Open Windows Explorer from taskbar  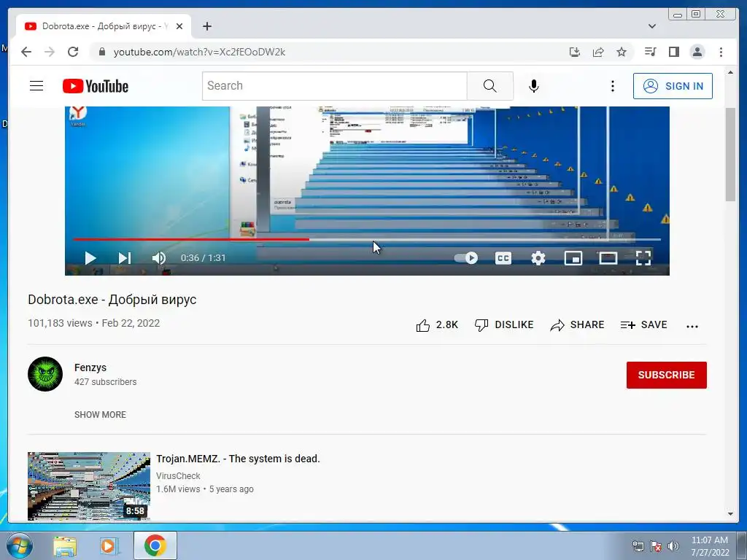65,545
